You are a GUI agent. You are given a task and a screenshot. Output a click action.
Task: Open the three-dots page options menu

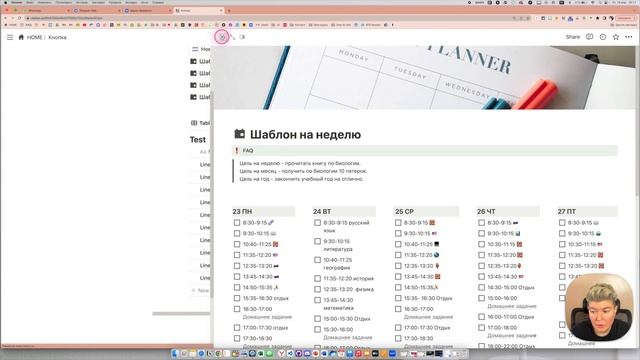[629, 37]
